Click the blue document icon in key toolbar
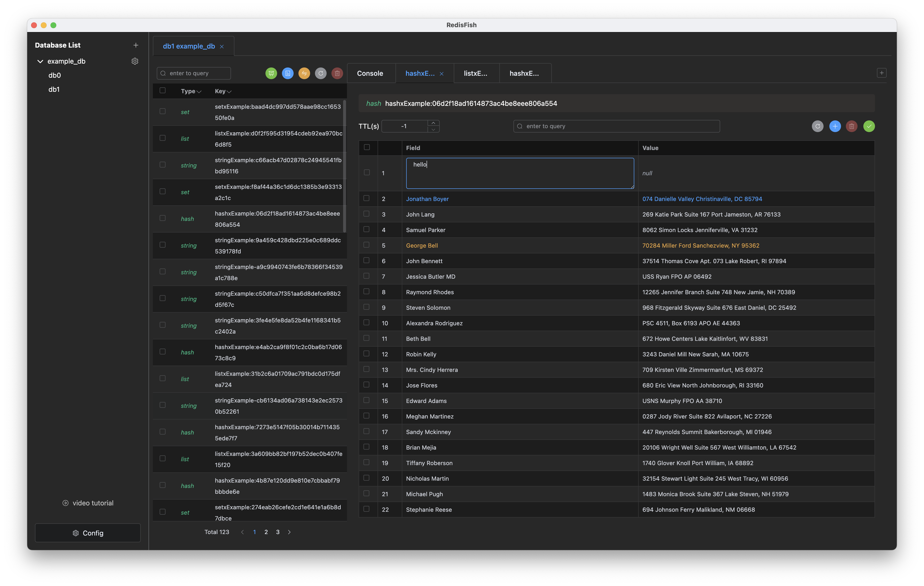 pyautogui.click(x=287, y=73)
